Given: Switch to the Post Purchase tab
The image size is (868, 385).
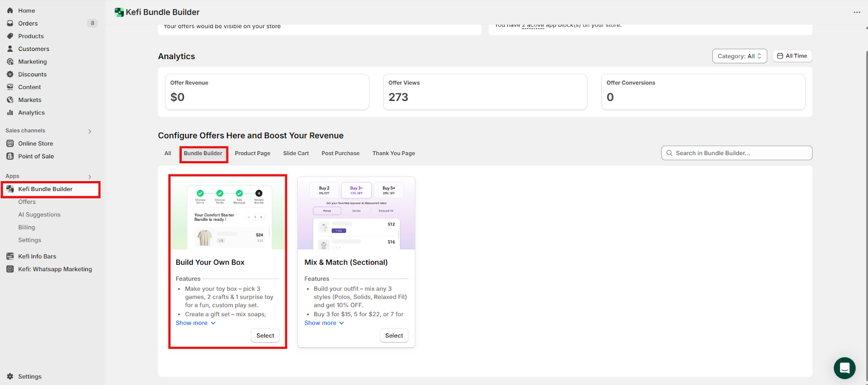Looking at the screenshot, I should coord(340,153).
